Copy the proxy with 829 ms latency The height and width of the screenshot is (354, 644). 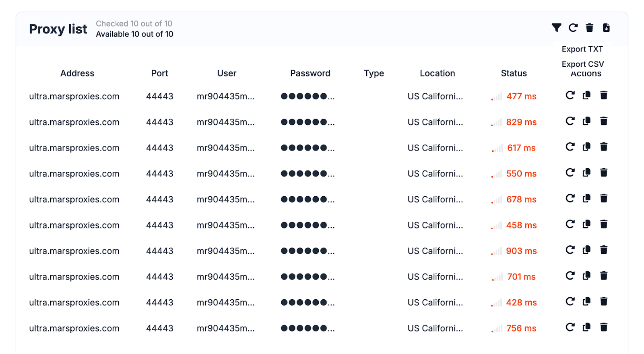pos(587,121)
